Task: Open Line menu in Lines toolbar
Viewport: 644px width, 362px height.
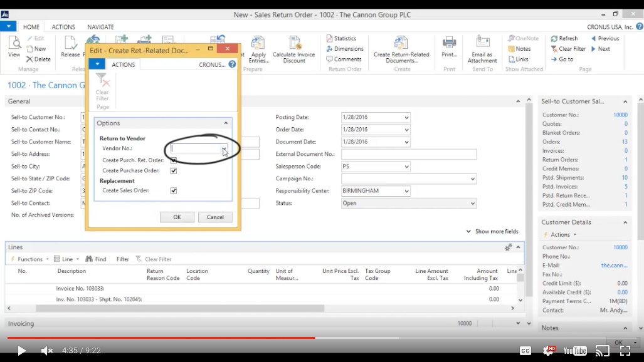Action: [x=66, y=259]
